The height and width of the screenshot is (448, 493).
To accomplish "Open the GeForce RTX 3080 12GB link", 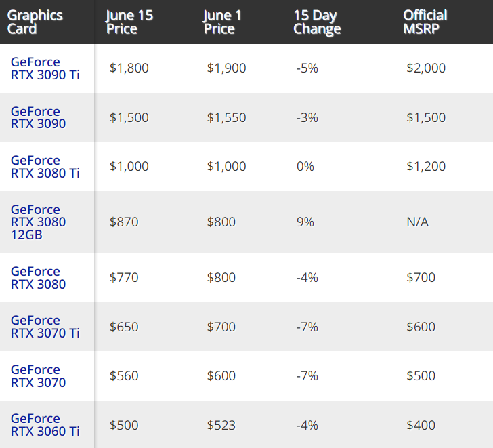I will tap(38, 222).
